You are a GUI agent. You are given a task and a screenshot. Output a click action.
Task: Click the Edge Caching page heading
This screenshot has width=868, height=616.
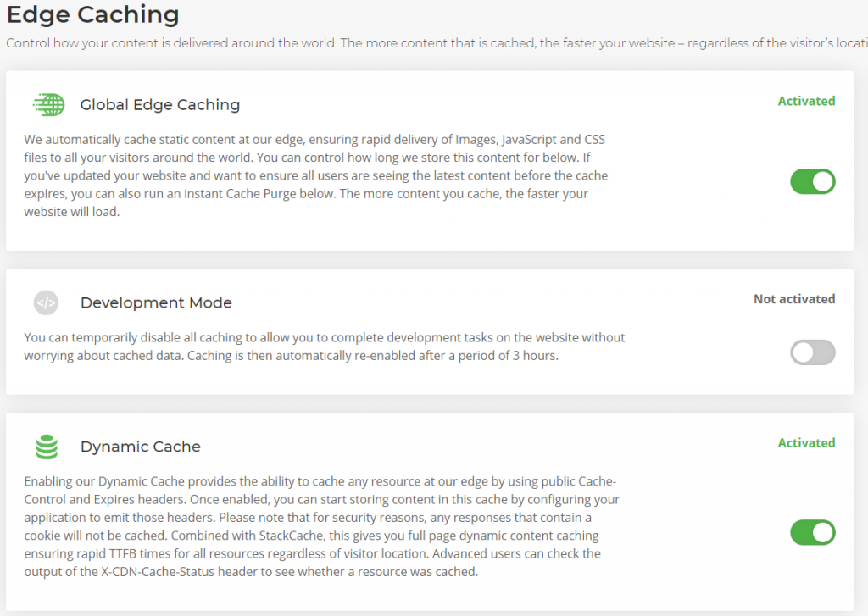pos(93,14)
